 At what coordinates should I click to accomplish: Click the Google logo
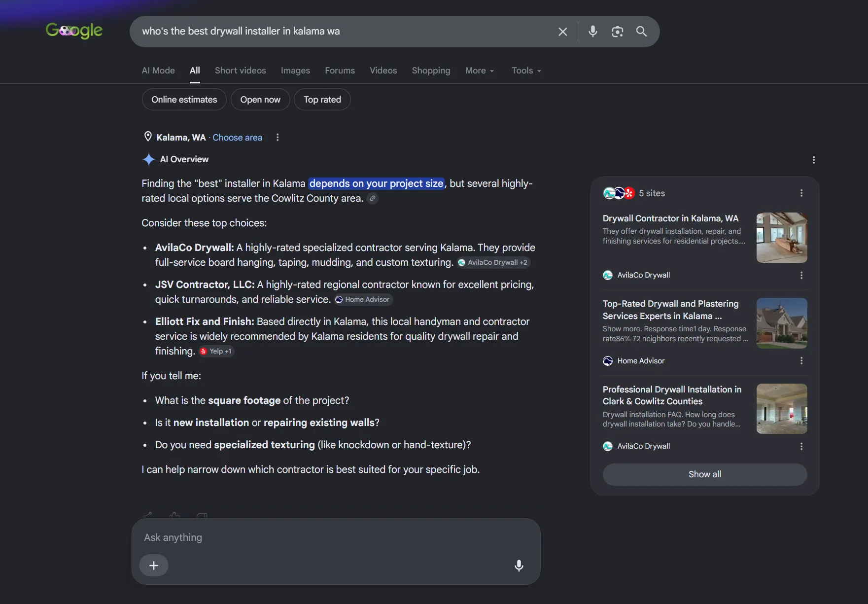point(74,31)
